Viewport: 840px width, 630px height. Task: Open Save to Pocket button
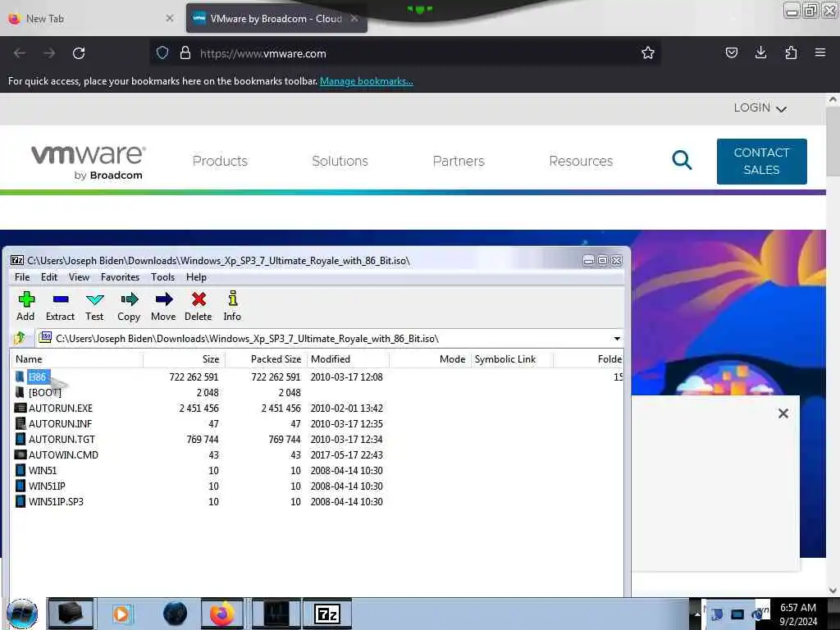pos(731,52)
